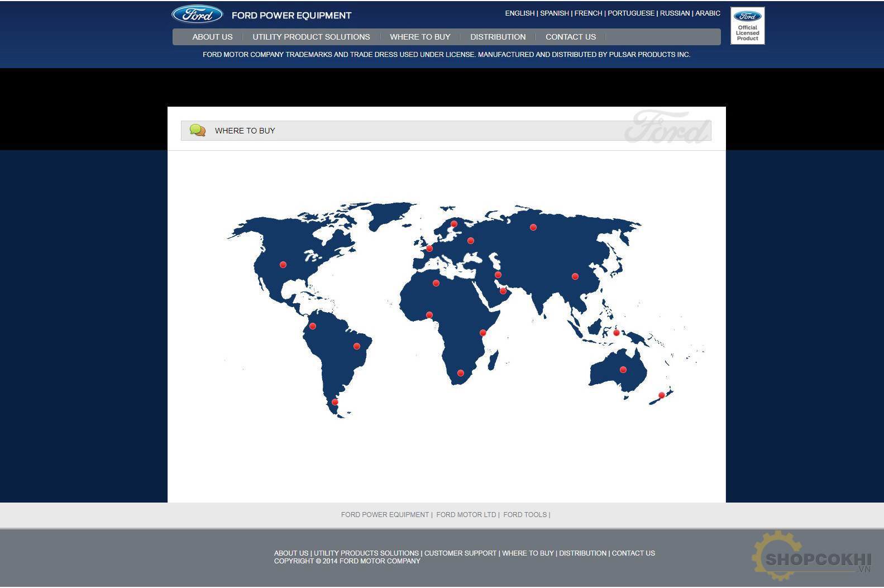
Task: Select the red marker on Scandinavia
Action: (x=454, y=224)
